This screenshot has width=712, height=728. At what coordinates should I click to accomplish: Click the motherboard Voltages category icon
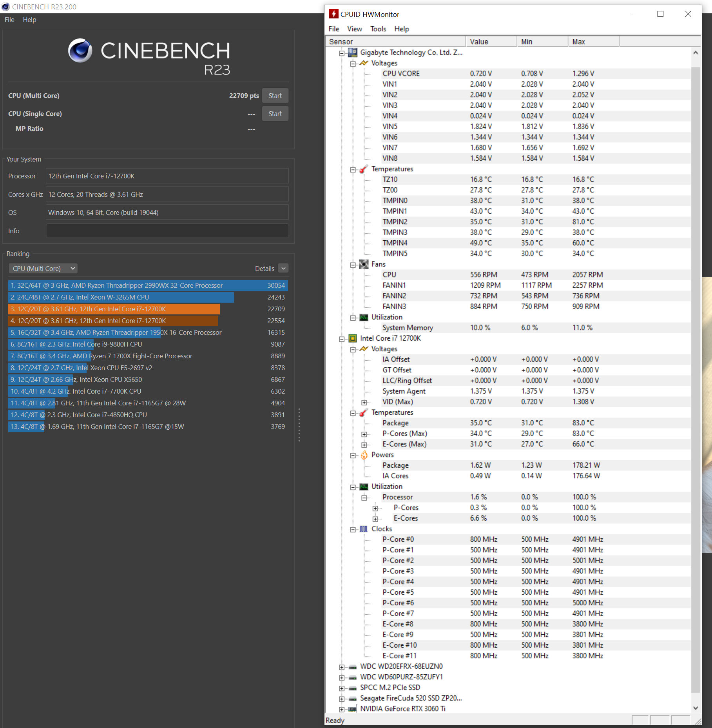point(364,63)
